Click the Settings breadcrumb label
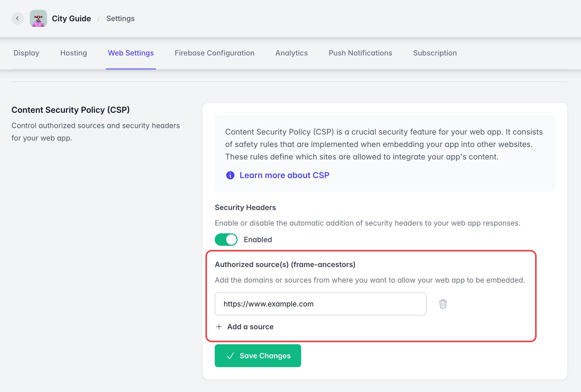The height and width of the screenshot is (392, 581). [x=120, y=18]
